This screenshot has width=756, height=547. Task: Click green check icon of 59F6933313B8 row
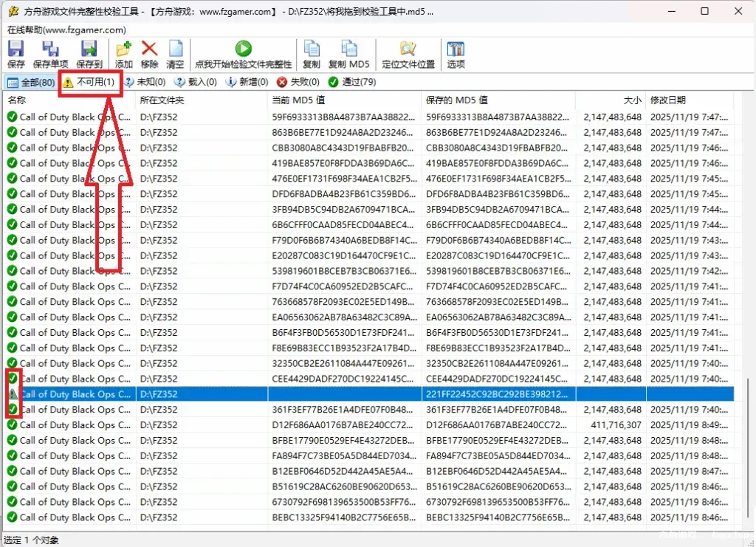point(12,117)
